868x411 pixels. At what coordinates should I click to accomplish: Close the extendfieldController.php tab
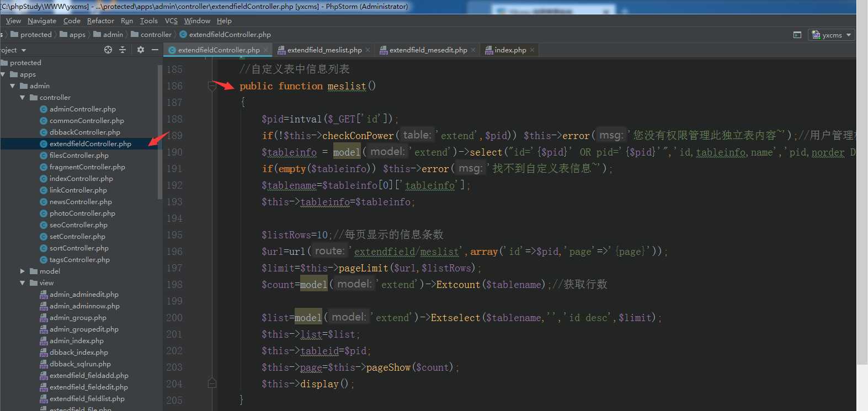(265, 50)
